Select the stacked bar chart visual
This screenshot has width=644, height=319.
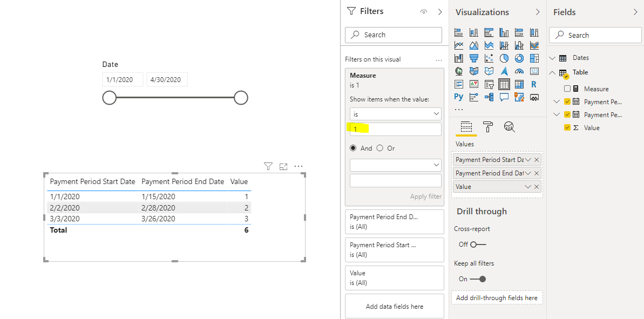click(459, 32)
